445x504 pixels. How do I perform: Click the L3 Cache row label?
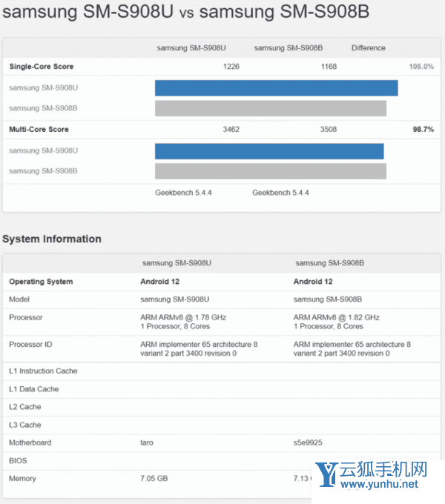[x=25, y=425]
